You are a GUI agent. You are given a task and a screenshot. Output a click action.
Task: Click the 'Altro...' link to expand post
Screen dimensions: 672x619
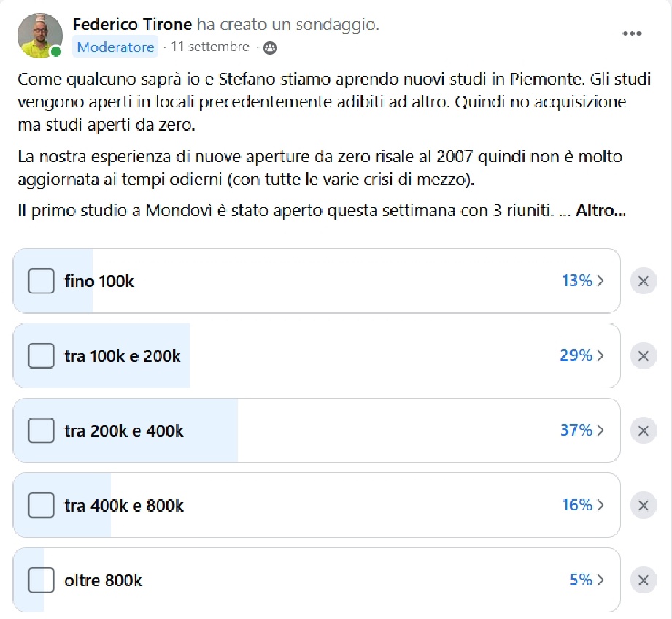tap(600, 212)
